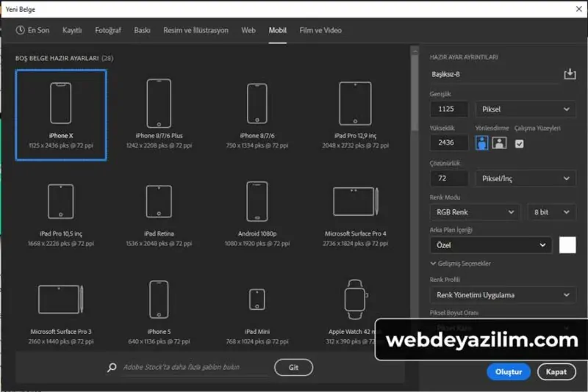Choose Microsoft Surface Pro 4 preset icon
This screenshot has height=392, width=588.
356,201
